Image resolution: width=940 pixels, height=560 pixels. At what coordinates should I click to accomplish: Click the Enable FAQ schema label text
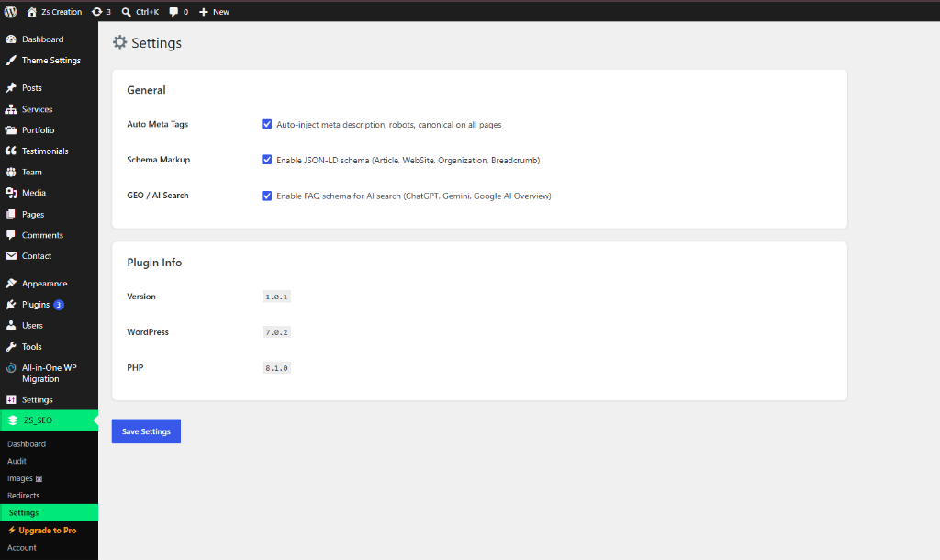pyautogui.click(x=414, y=196)
